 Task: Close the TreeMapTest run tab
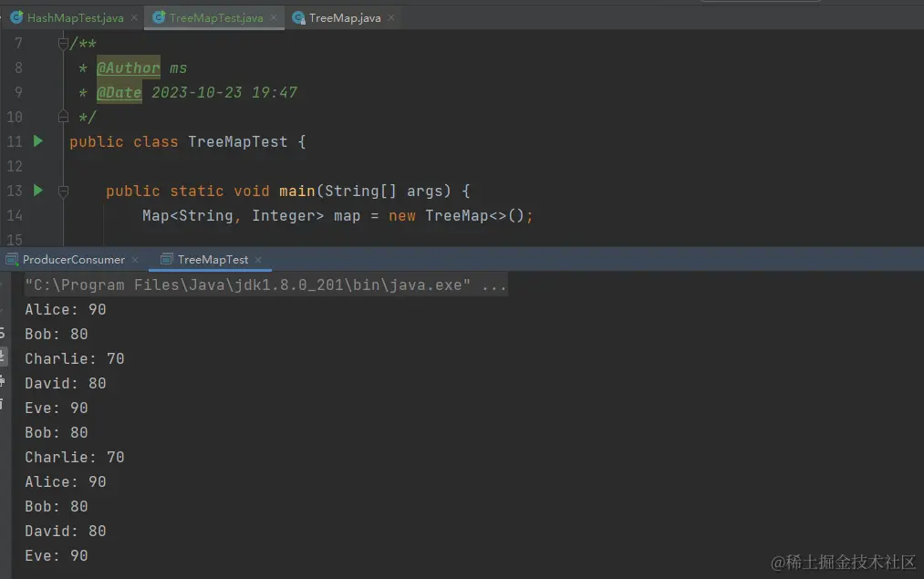tap(258, 259)
